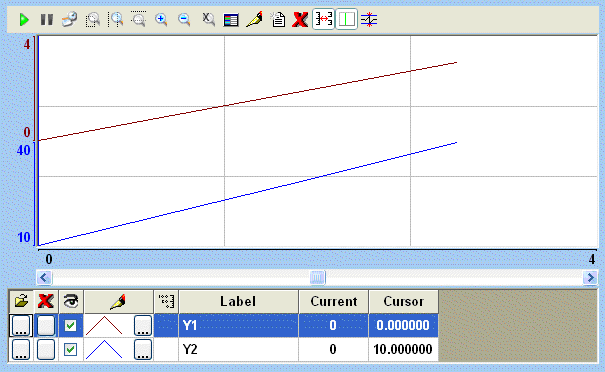Click the red X clear plot toolbar icon
Screen dimensions: 605x372
point(300,19)
